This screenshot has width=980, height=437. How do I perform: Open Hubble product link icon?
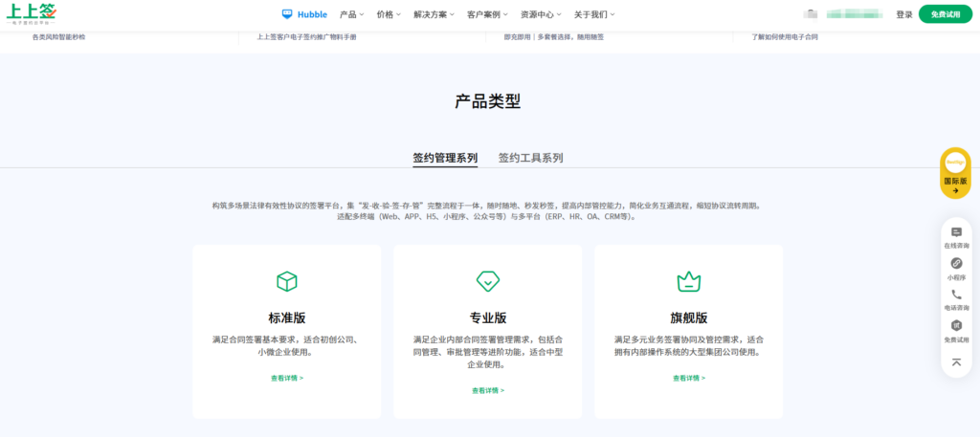click(x=287, y=14)
